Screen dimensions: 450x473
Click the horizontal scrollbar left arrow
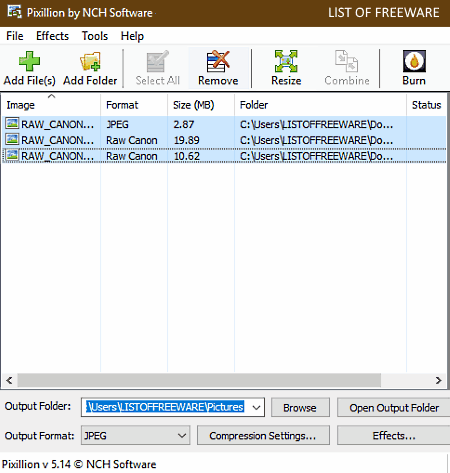(x=9, y=380)
